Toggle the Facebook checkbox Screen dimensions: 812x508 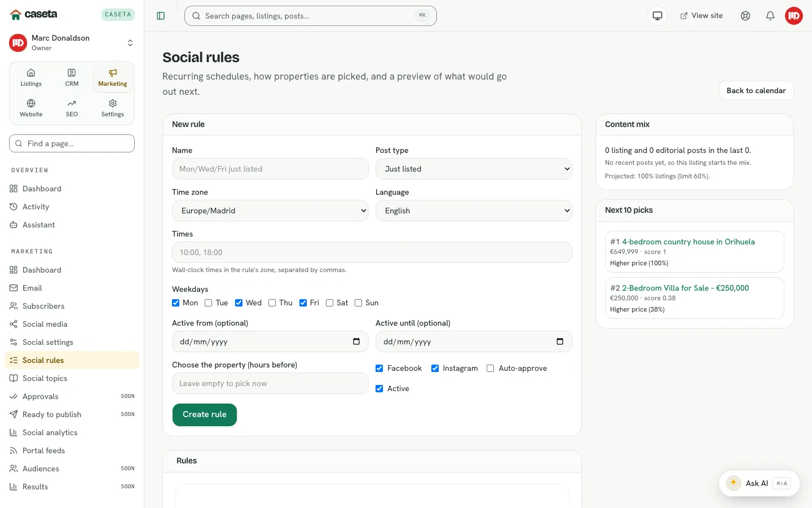pos(379,369)
